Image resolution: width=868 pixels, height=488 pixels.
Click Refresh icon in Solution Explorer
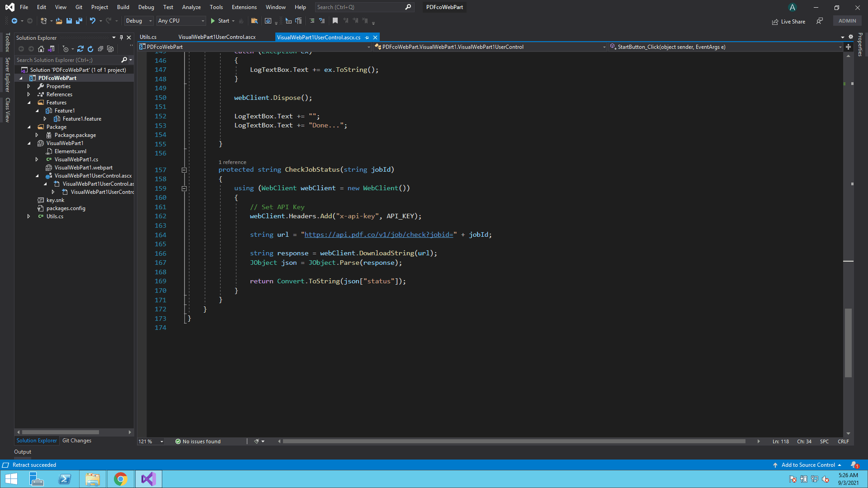[x=90, y=49]
